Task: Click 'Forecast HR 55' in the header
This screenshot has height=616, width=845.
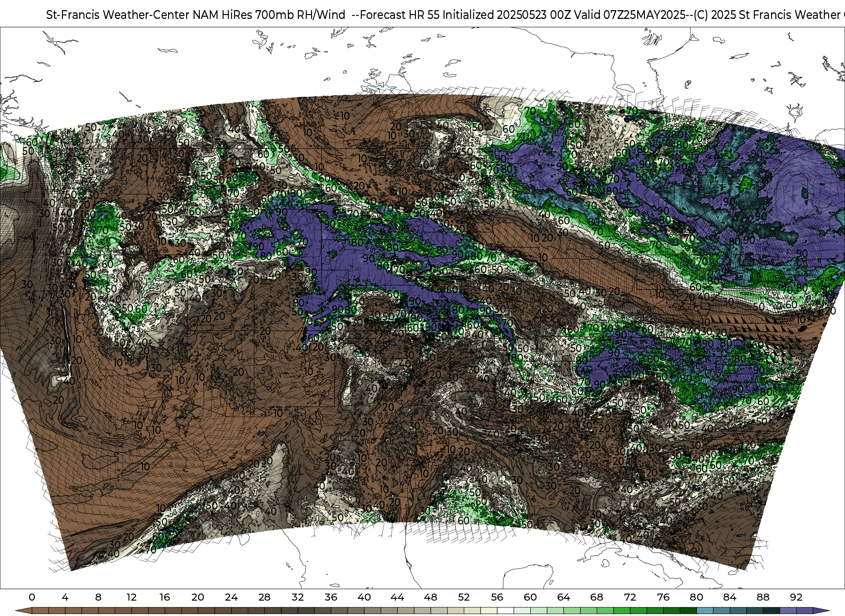Action: pos(400,15)
